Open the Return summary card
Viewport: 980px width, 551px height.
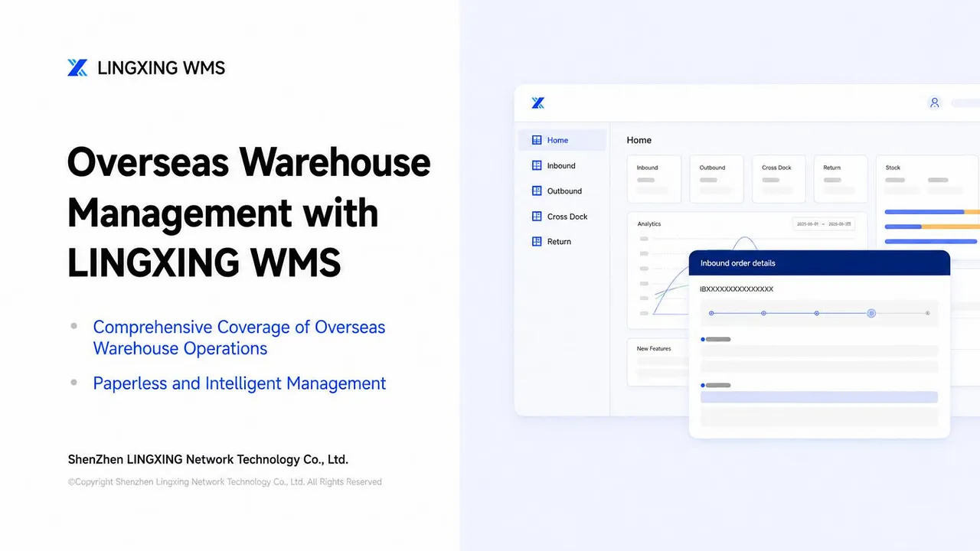tap(841, 179)
